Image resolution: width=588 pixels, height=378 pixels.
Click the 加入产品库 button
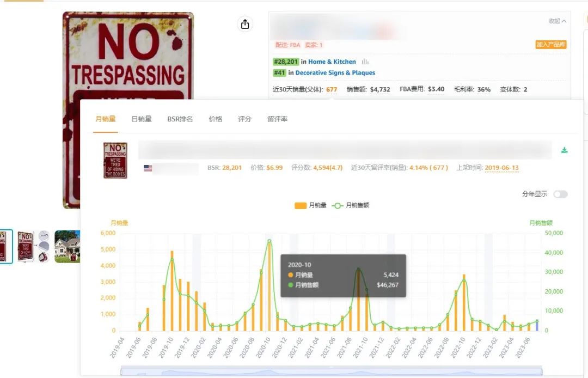(x=550, y=45)
